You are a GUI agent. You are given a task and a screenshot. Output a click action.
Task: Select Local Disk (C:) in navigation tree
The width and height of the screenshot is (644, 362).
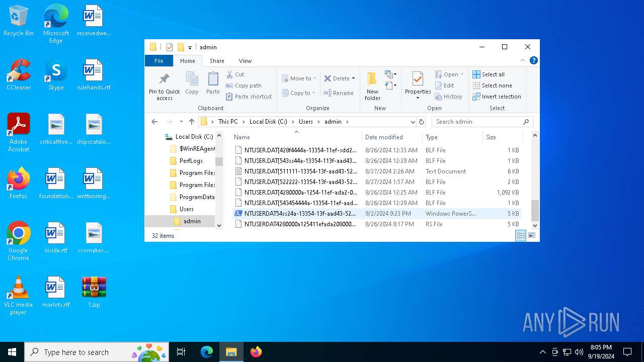pos(194,137)
